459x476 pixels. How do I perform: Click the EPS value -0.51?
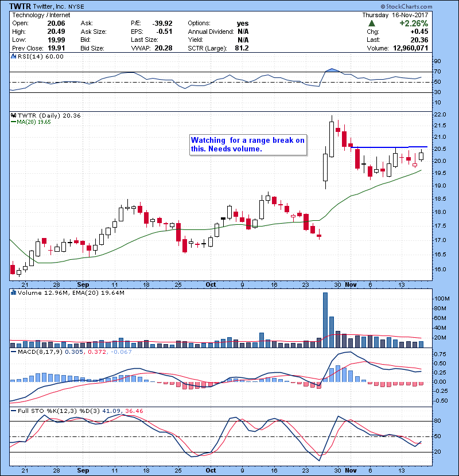[x=164, y=32]
